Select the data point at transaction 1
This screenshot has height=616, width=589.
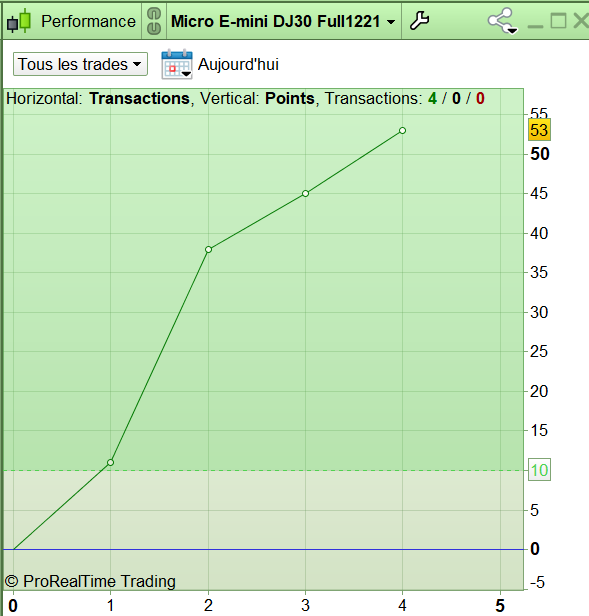pos(110,462)
